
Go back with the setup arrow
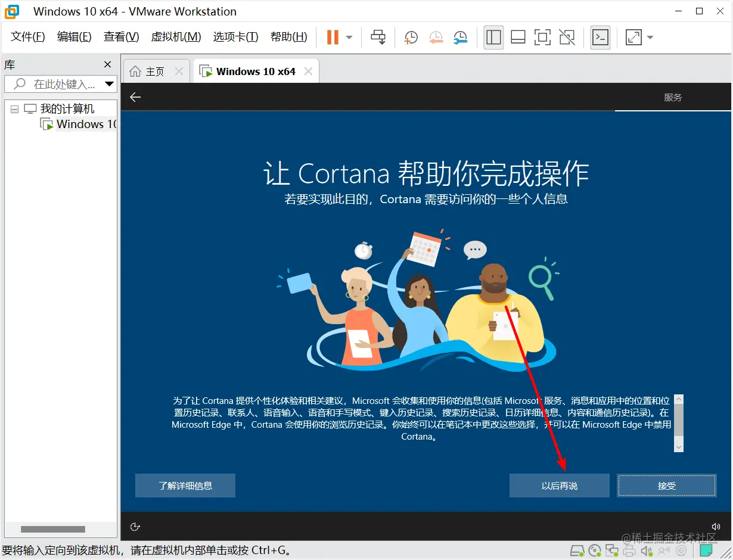coord(135,97)
